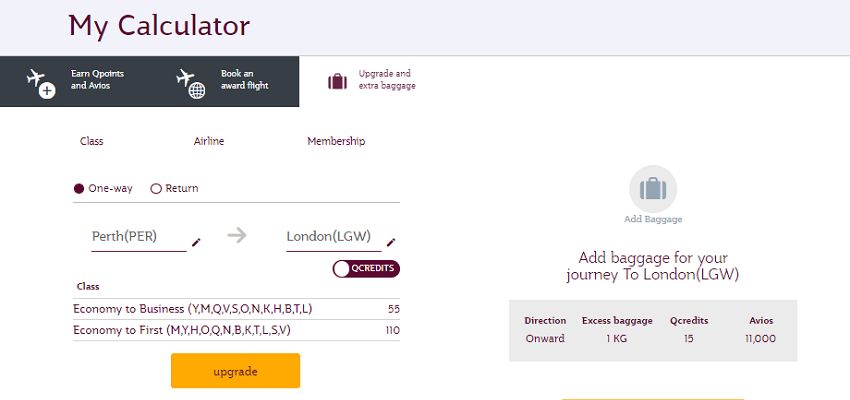Click the orange upgrade button
This screenshot has width=850, height=400.
235,371
